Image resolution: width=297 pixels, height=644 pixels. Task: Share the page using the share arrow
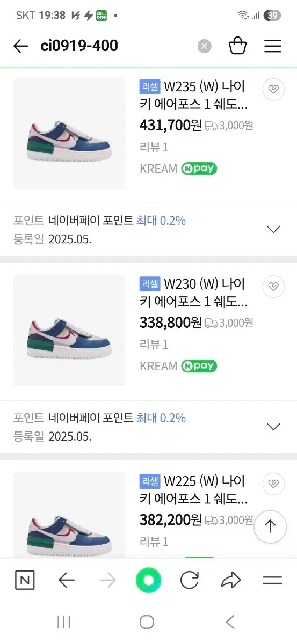coord(231,580)
